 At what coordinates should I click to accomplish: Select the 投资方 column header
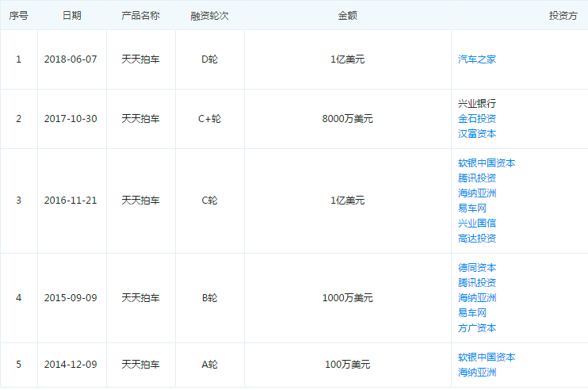(x=563, y=16)
